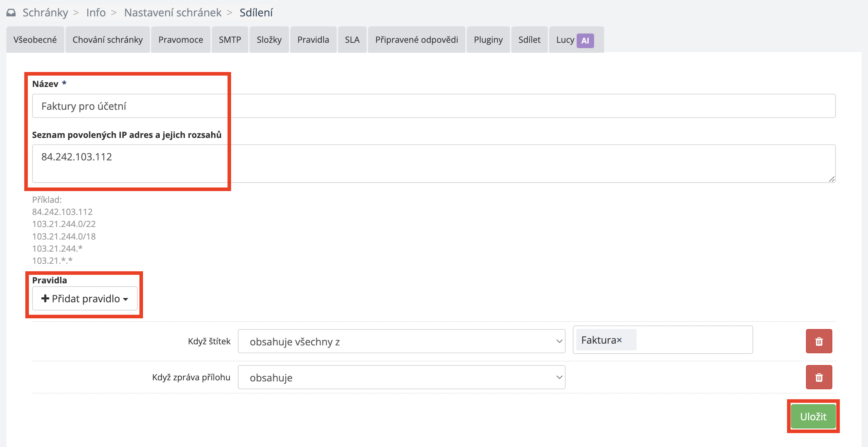This screenshot has width=868, height=447.
Task: Click the AI badge on Lucy tab
Action: 585,40
